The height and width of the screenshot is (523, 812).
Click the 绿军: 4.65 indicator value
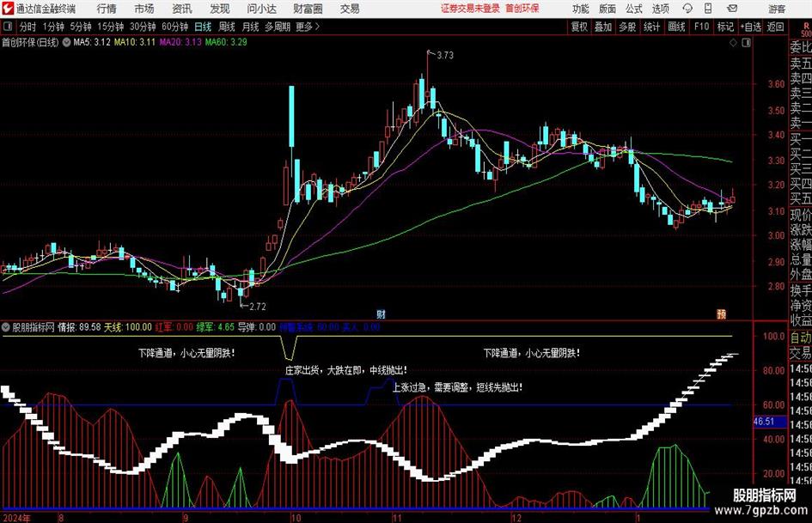216,327
